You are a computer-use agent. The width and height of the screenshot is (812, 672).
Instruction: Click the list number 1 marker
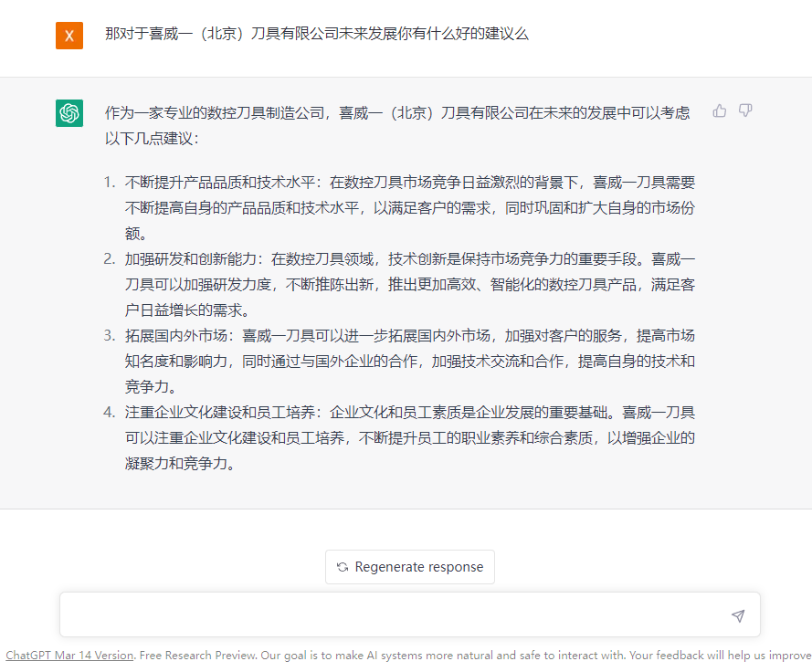pyautogui.click(x=109, y=183)
